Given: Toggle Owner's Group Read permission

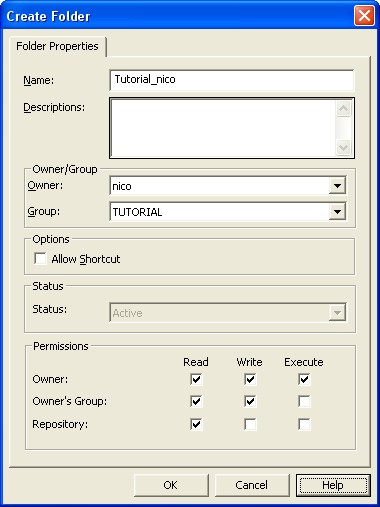Looking at the screenshot, I should pyautogui.click(x=196, y=401).
